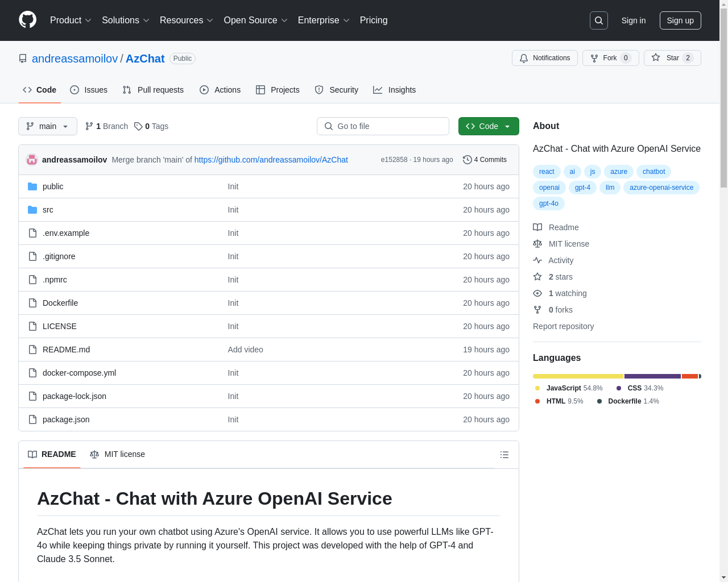Click the notifications bell button
This screenshot has width=728, height=582.
click(x=545, y=58)
